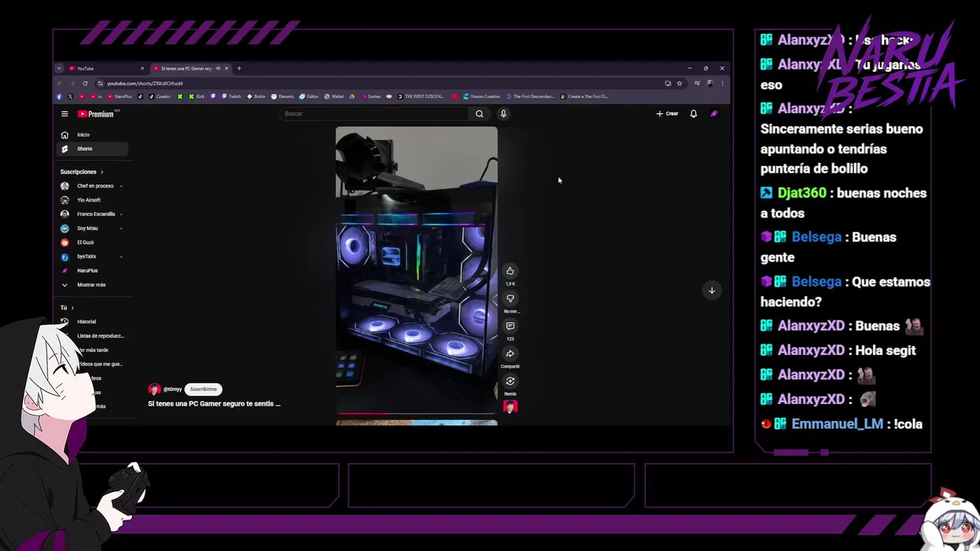Viewport: 980px width, 551px height.
Task: Open the Botrix bookmark
Action: [x=256, y=96]
